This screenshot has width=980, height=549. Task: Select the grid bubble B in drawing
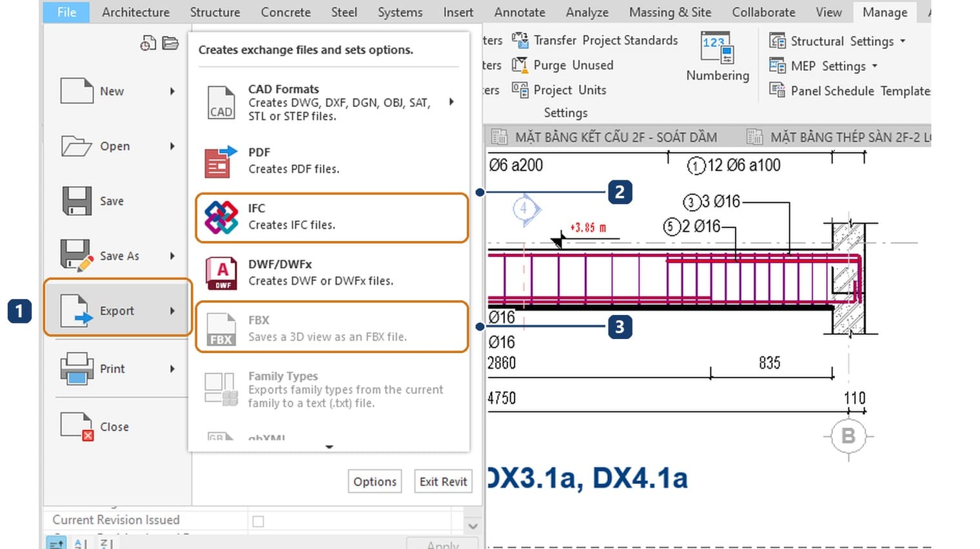(848, 436)
